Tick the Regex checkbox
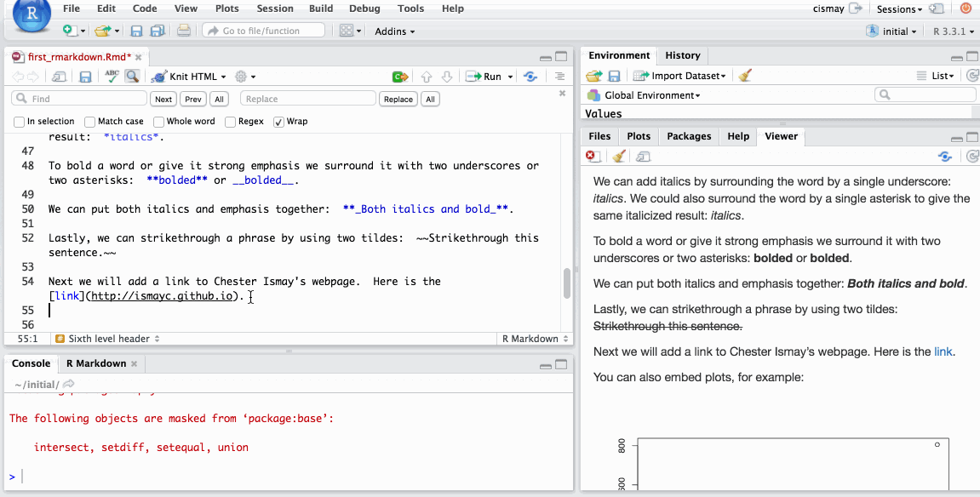 click(230, 122)
